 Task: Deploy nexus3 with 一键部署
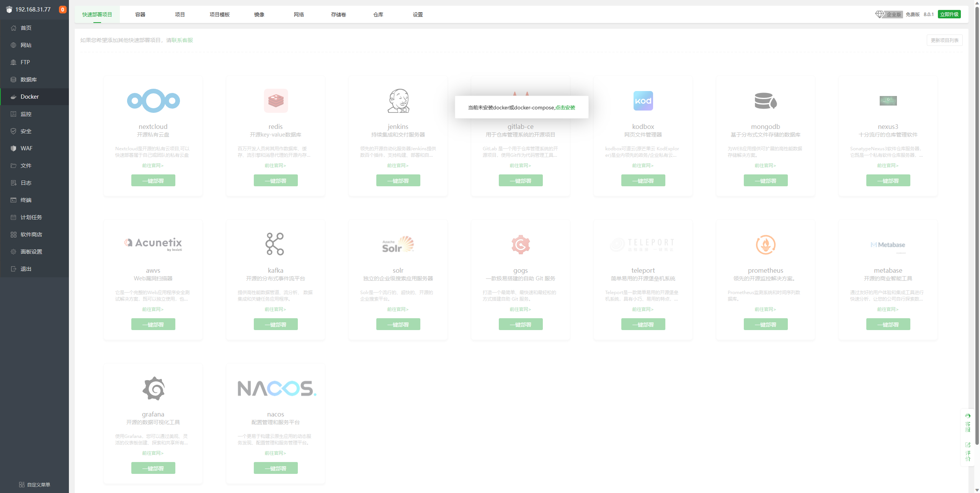click(x=888, y=181)
